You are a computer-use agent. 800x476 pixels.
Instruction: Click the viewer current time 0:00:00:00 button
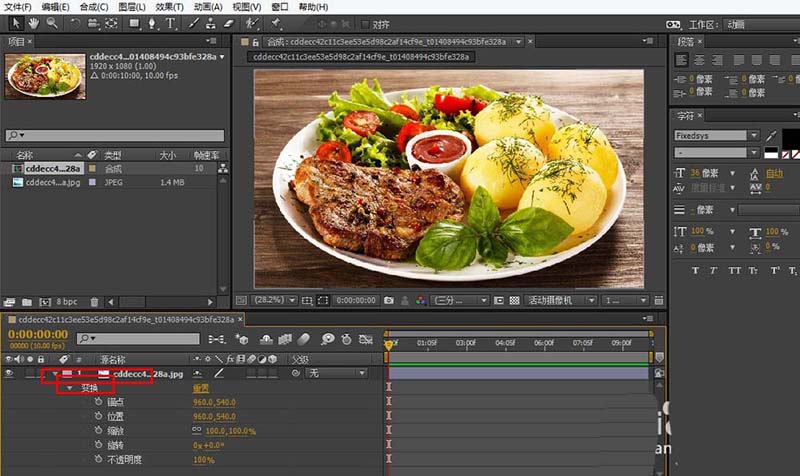(356, 300)
